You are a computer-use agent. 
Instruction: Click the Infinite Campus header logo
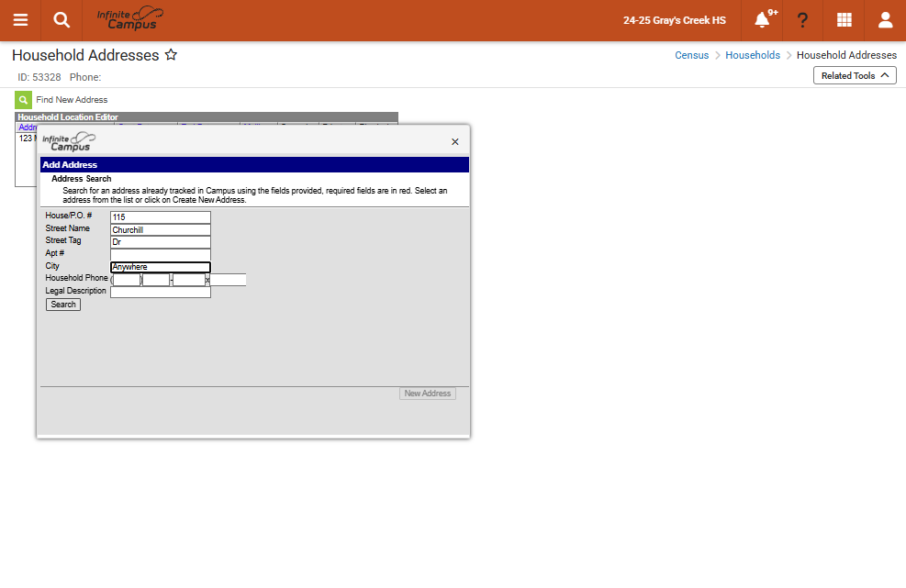(129, 19)
